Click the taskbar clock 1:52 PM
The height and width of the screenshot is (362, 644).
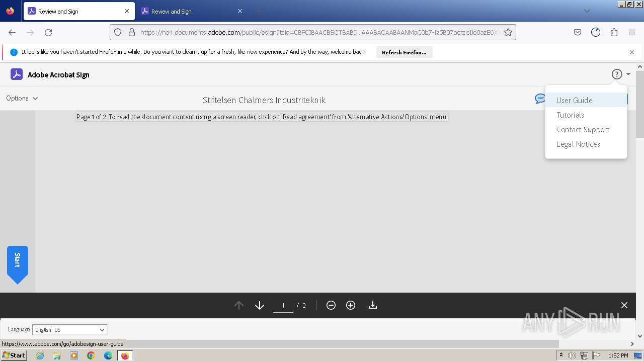tap(618, 355)
